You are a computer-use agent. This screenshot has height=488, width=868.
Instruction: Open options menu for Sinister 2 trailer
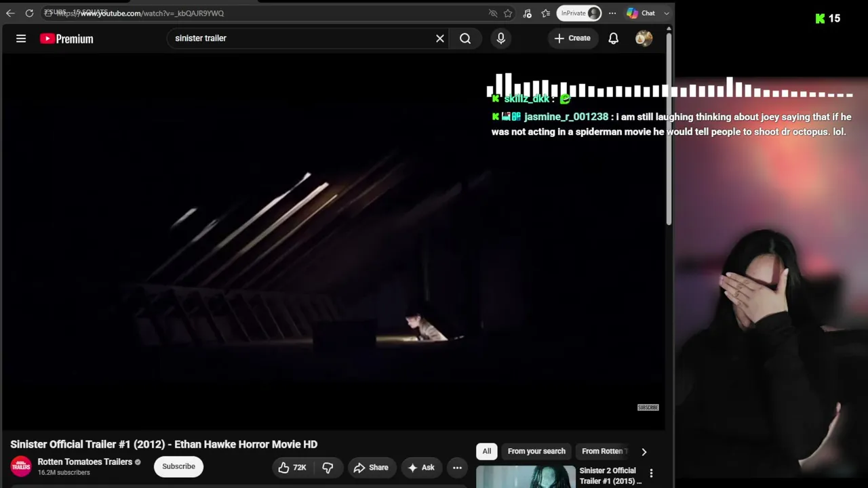(651, 473)
